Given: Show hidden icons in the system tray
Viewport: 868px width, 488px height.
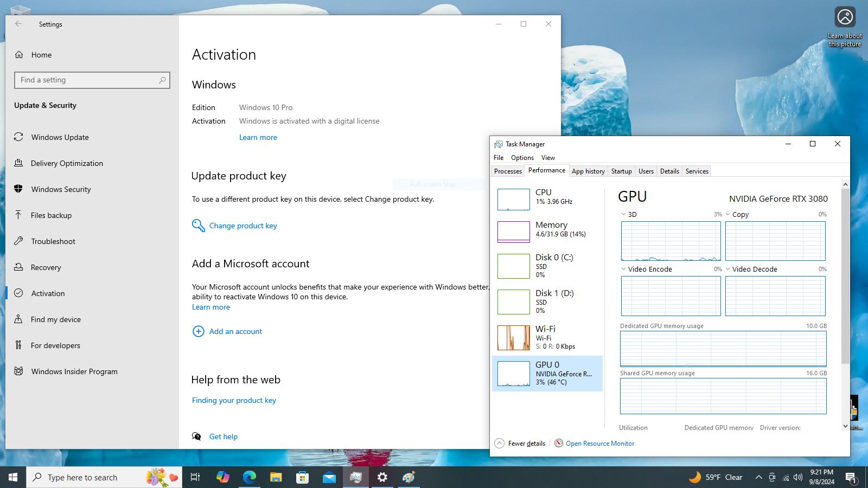Looking at the screenshot, I should pos(759,477).
